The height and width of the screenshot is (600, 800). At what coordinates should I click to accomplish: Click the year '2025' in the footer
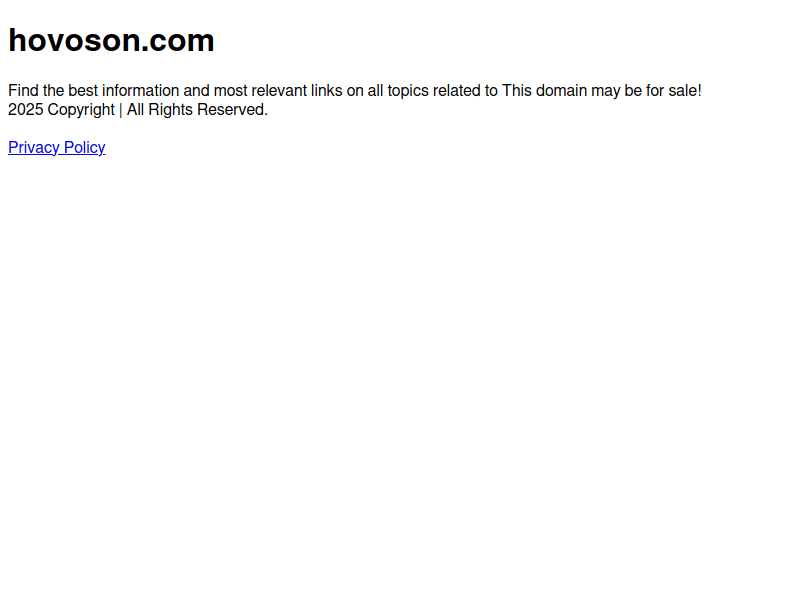26,110
